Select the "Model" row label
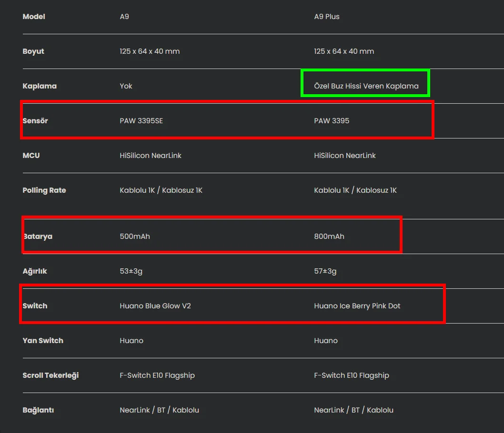Screen dimensions: 504x433 click(x=34, y=17)
